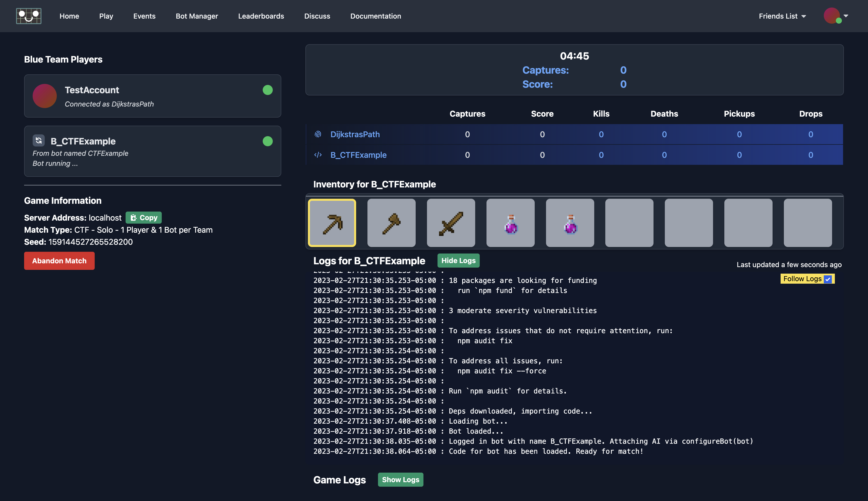The width and height of the screenshot is (868, 501).
Task: Click the code icon next to B_CTFExample row
Action: point(318,155)
